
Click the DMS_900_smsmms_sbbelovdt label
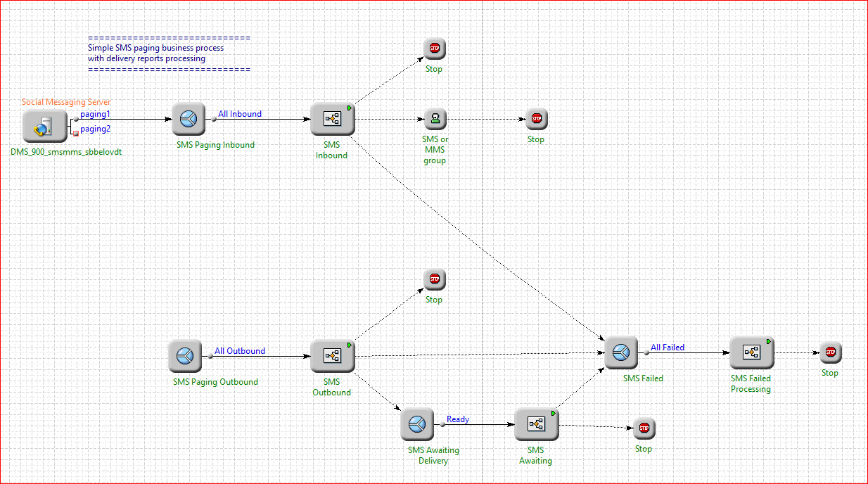tap(66, 152)
